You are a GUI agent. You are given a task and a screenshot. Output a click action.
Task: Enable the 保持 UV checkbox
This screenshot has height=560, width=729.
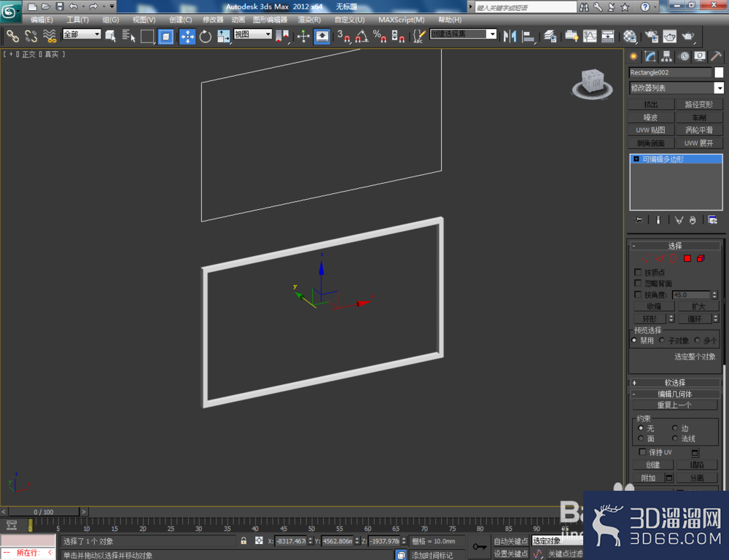click(642, 452)
